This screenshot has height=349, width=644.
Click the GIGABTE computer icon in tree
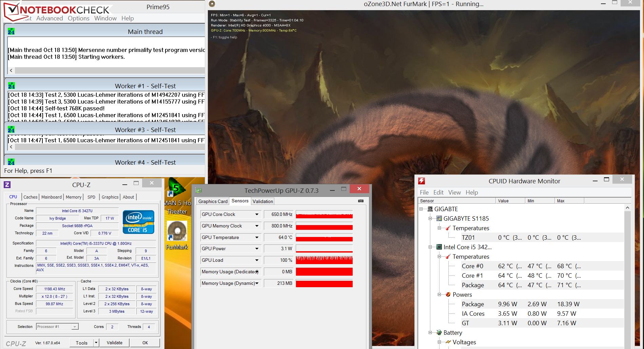pyautogui.click(x=430, y=209)
